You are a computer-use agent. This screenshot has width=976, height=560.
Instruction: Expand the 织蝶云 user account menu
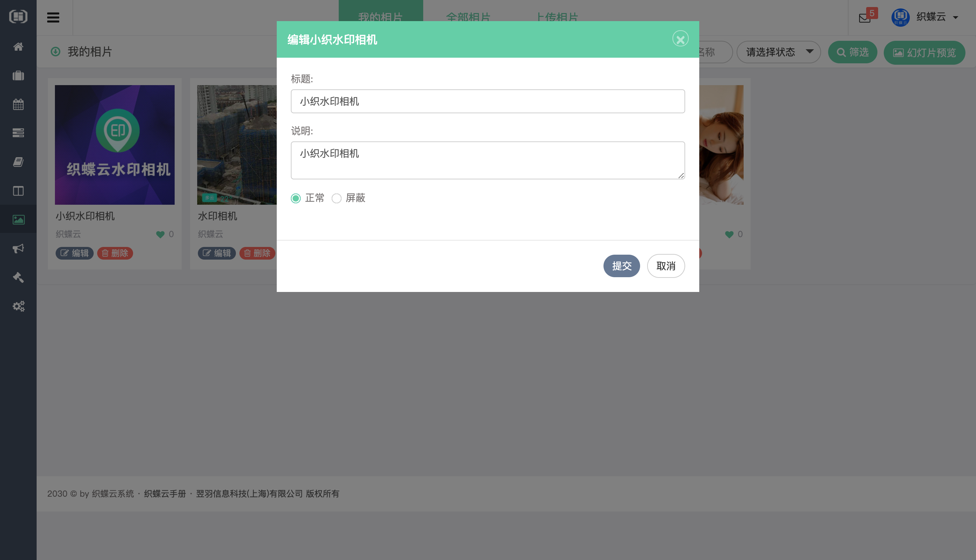[931, 17]
